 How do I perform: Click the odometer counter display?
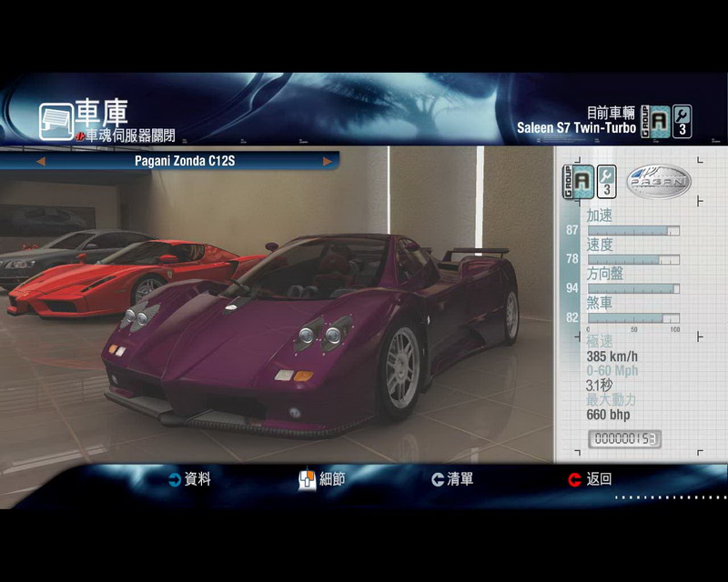[624, 439]
